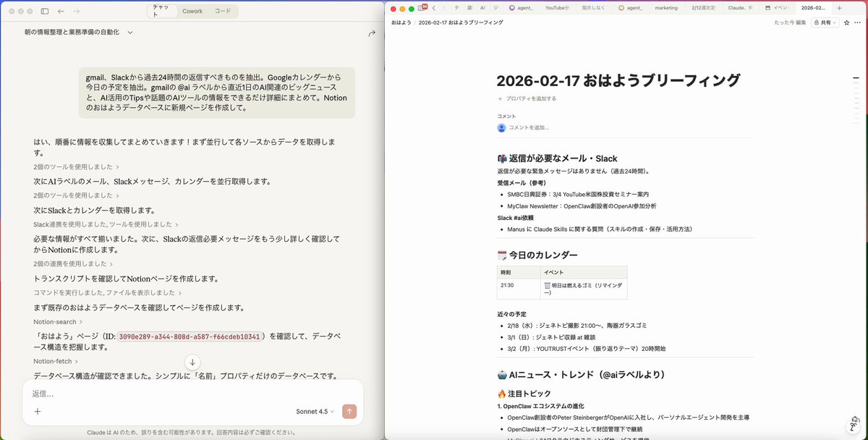Open the 2/12週次定 Notion tab
The width and height of the screenshot is (868, 440).
(704, 8)
